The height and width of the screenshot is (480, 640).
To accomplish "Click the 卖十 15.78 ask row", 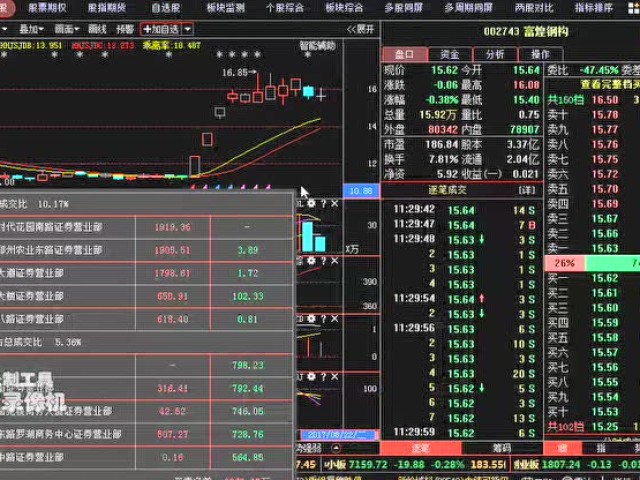I will 593,115.
